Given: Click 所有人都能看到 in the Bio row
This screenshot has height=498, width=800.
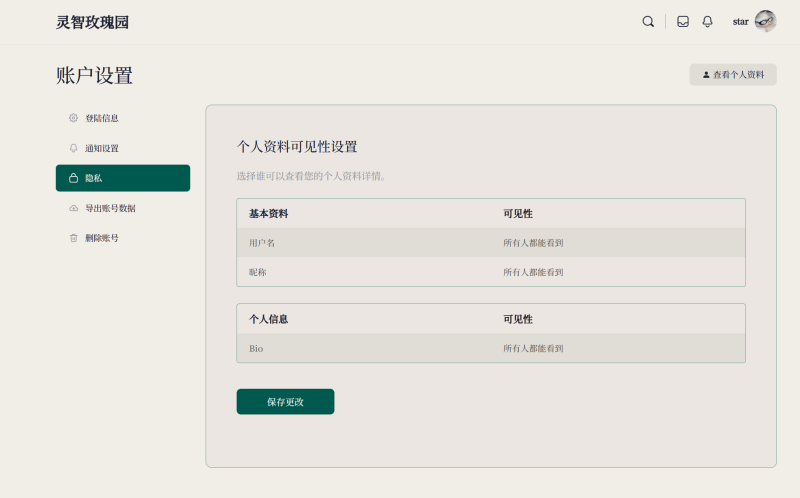Looking at the screenshot, I should pyautogui.click(x=533, y=348).
